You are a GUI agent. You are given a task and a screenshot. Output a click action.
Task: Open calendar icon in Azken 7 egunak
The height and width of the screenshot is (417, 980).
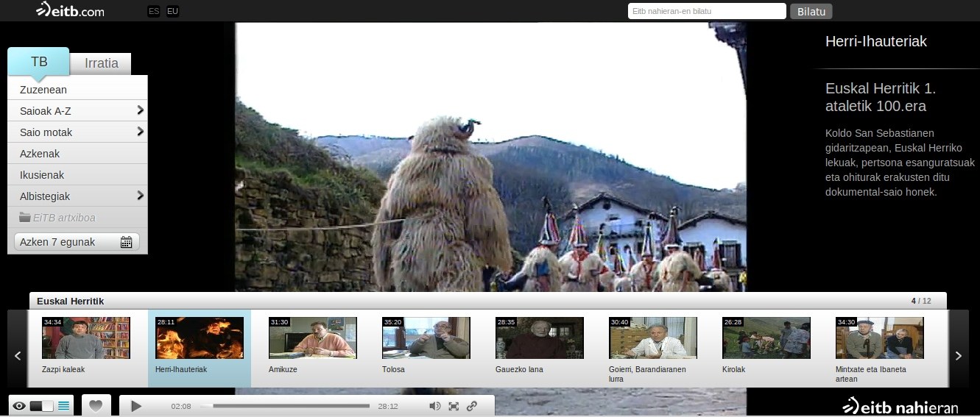click(126, 242)
